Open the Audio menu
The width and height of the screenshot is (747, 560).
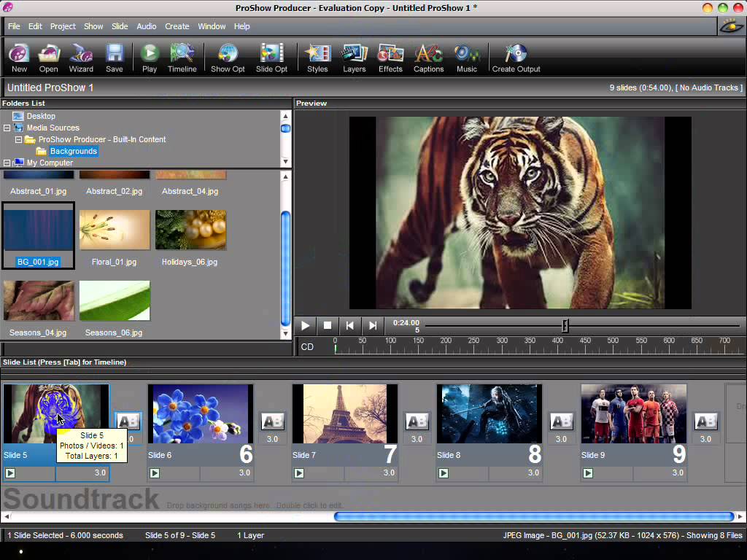pos(146,26)
